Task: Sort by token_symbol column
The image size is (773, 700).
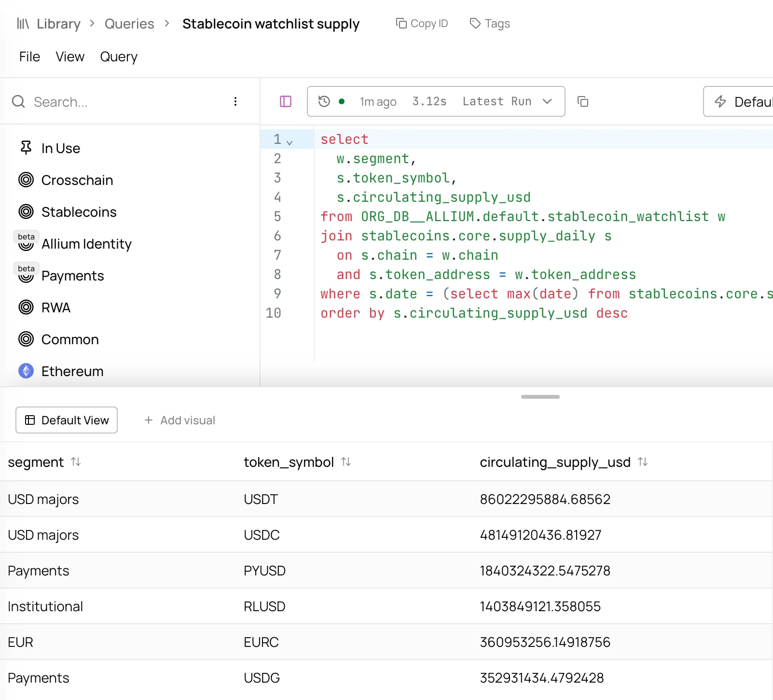Action: pos(346,462)
